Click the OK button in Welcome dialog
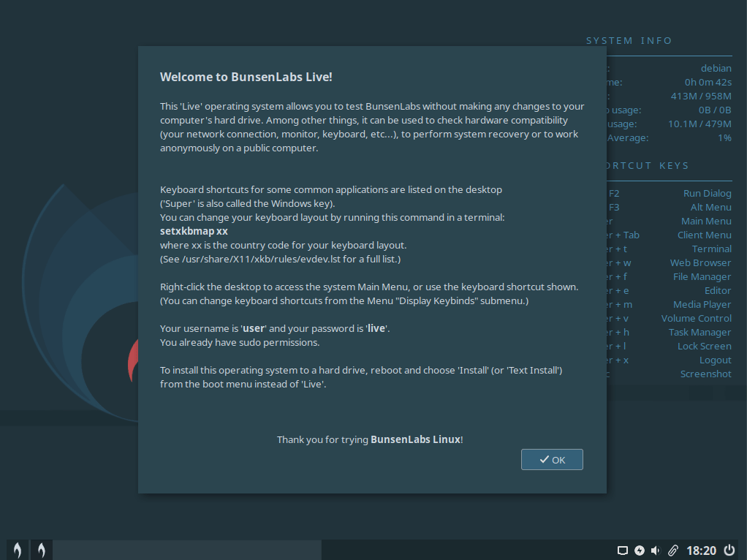Viewport: 747px width, 560px height. (552, 460)
